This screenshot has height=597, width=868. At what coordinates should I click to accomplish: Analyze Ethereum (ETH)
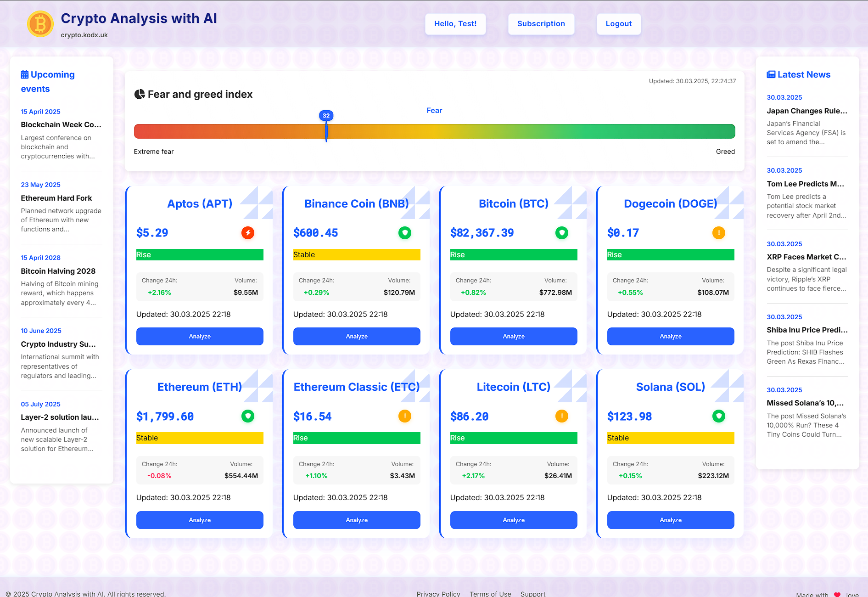[x=200, y=520]
